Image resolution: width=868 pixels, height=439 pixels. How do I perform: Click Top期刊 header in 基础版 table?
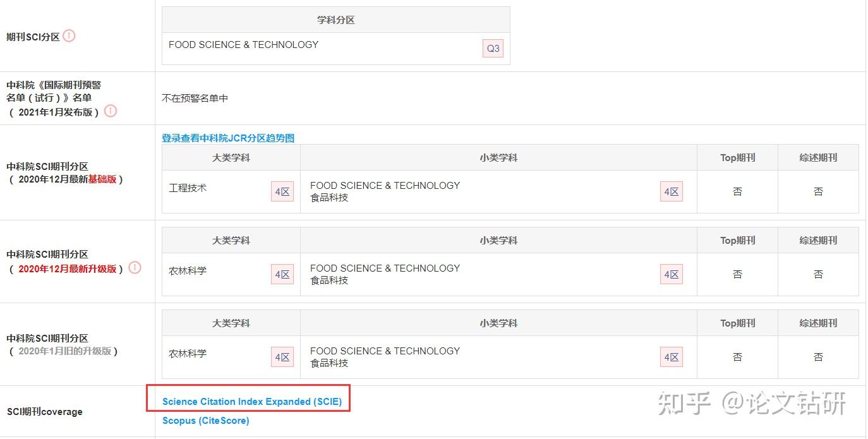click(x=738, y=157)
